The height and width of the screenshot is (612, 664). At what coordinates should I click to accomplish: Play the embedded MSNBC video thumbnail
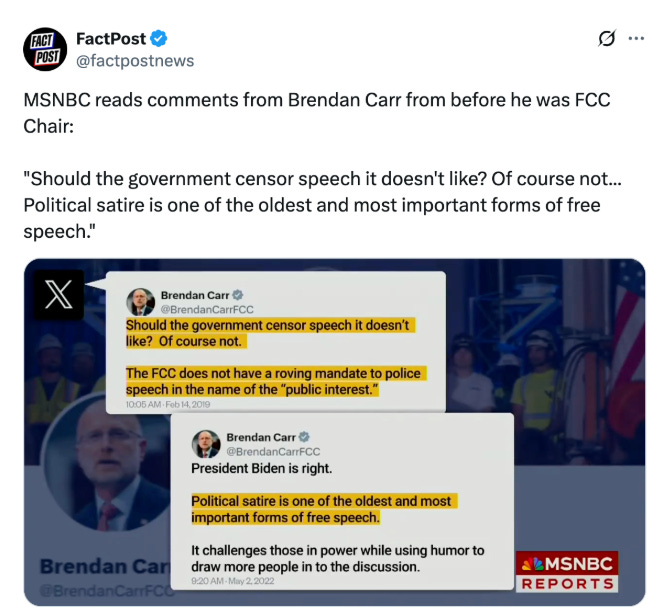coord(335,432)
